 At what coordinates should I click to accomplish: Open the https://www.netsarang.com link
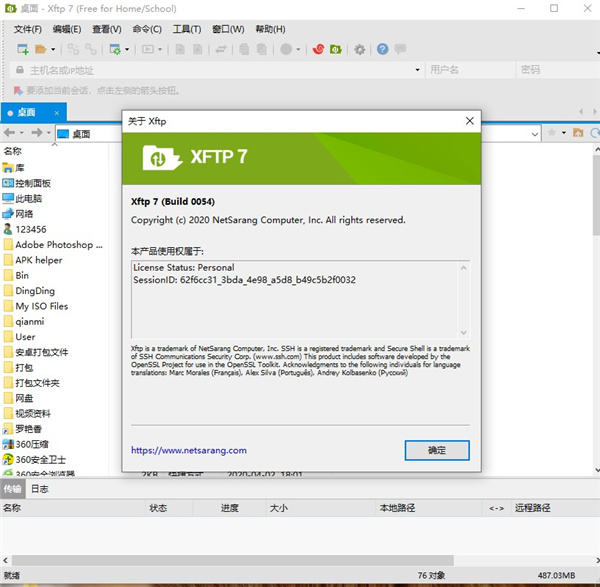189,450
